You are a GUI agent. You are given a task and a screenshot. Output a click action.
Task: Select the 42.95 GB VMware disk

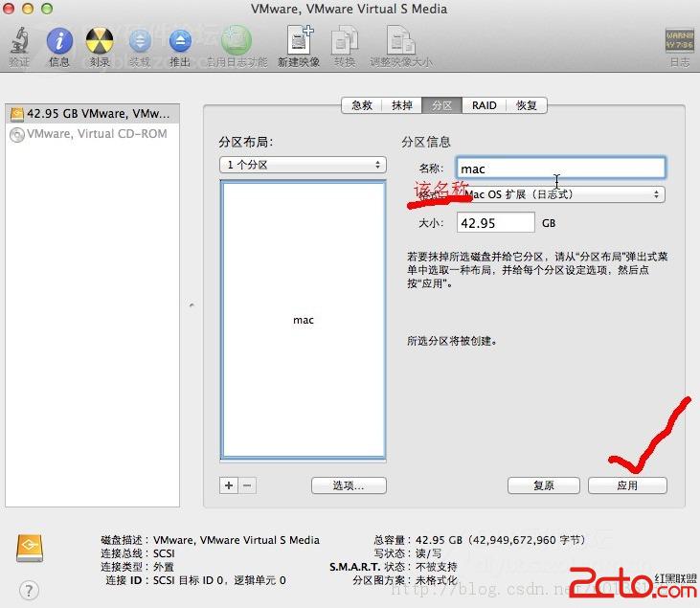[x=93, y=114]
